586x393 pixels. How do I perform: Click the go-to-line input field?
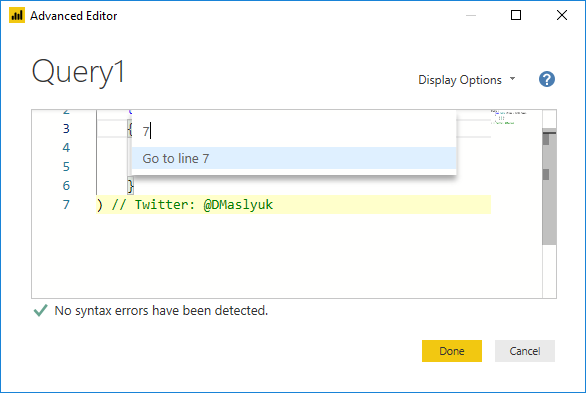click(x=294, y=131)
